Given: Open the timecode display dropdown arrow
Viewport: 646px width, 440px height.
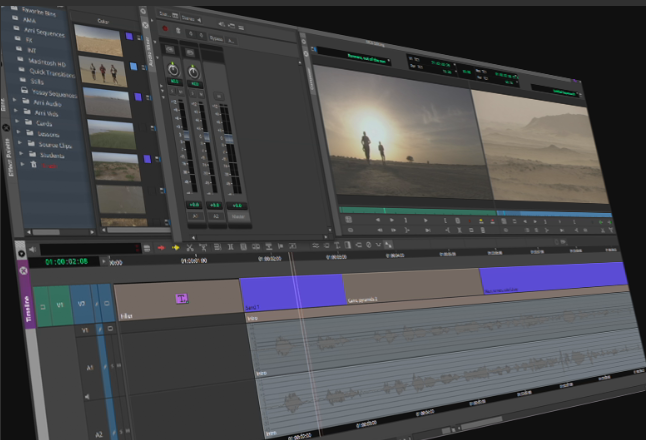Looking at the screenshot, I should (103, 261).
